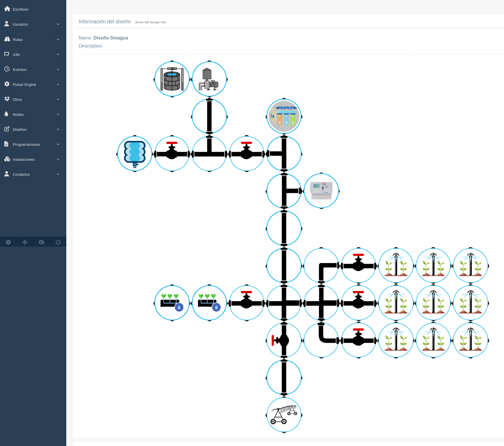Expand the Usuarios menu chevron
Screen dimensions: 504x446
58,24
